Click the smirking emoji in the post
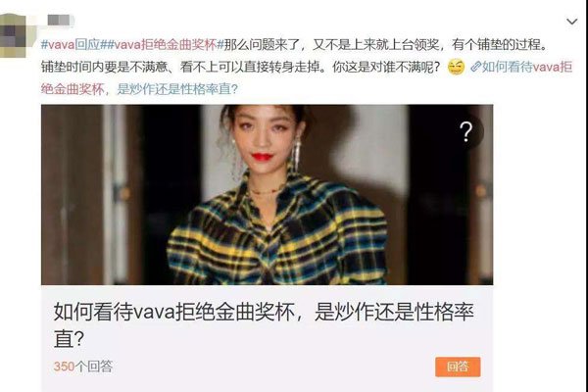588x392 pixels. 456,68
